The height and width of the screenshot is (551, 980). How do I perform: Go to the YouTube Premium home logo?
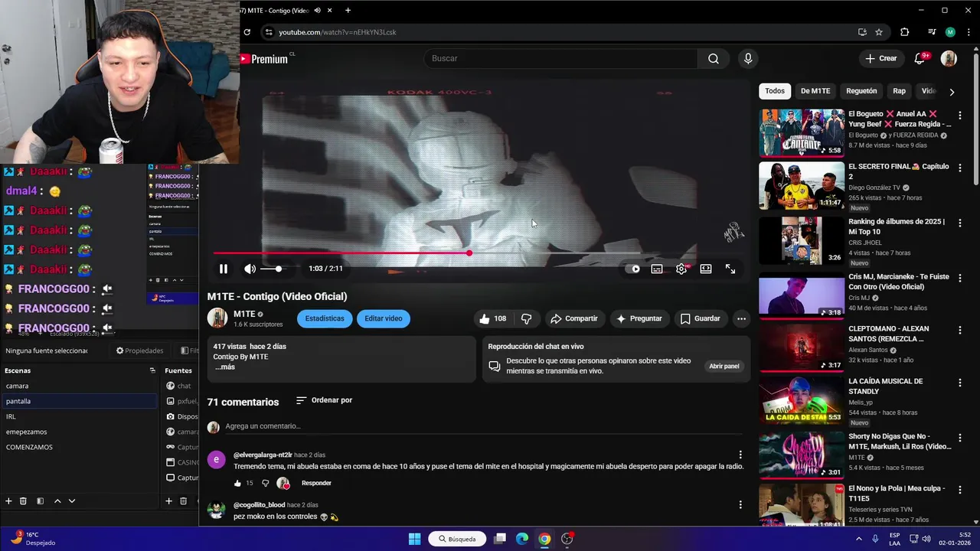265,59
